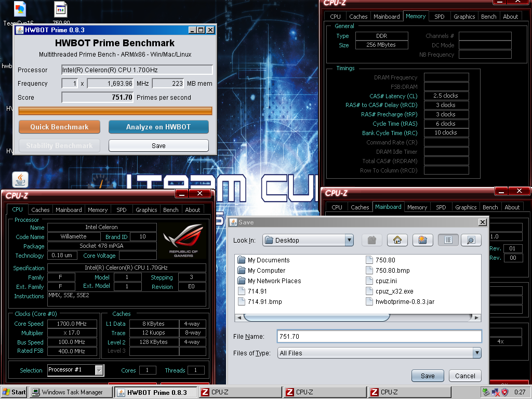Click the Java desktop shortcut icon
The image size is (532, 399).
20,179
